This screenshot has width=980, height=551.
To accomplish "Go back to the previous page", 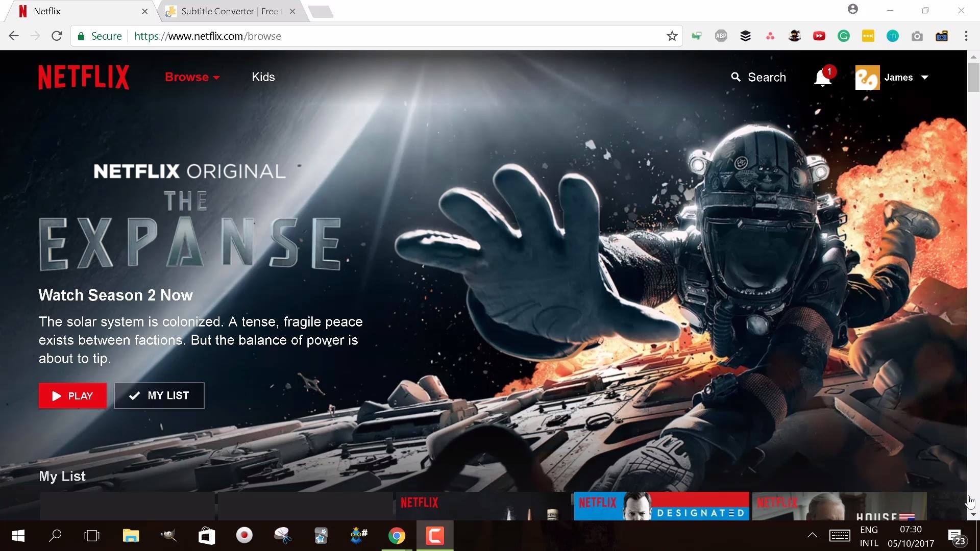I will coord(14,36).
